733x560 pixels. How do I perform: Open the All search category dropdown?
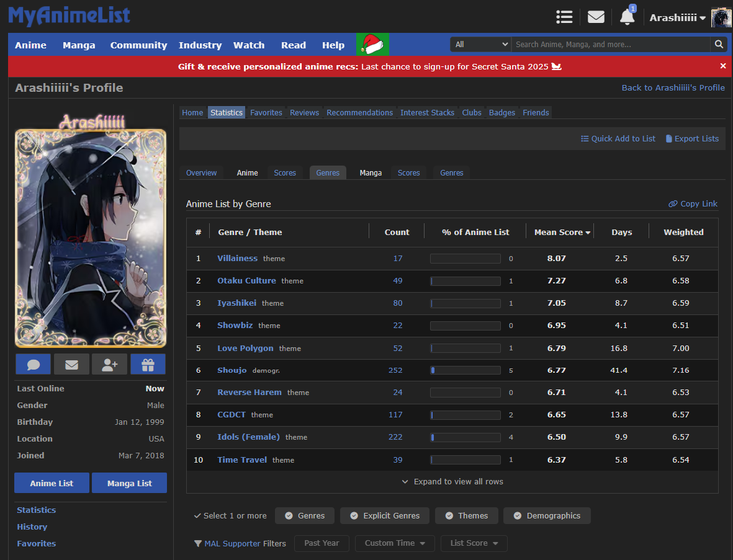[481, 45]
